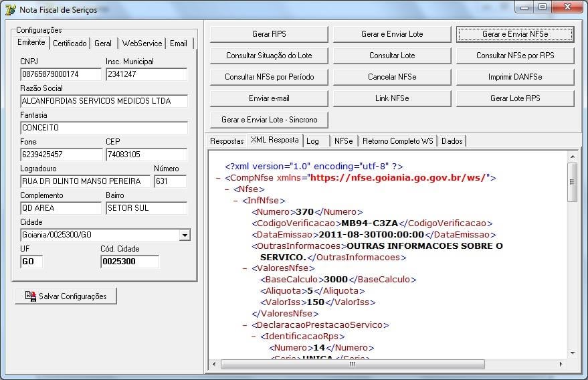The width and height of the screenshot is (588, 380).
Task: Click the Fone input field
Action: point(61,155)
